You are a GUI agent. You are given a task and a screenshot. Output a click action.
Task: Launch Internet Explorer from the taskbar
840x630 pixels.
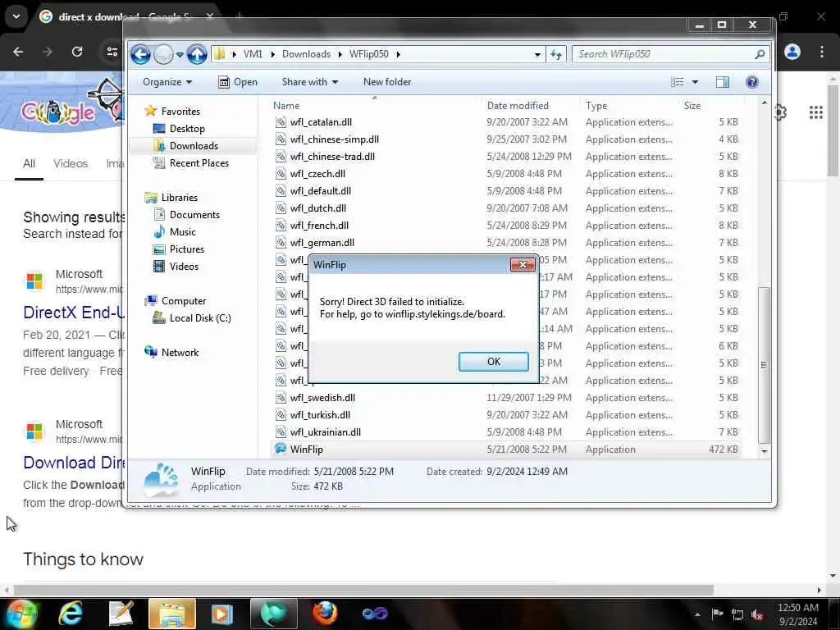pos(71,614)
